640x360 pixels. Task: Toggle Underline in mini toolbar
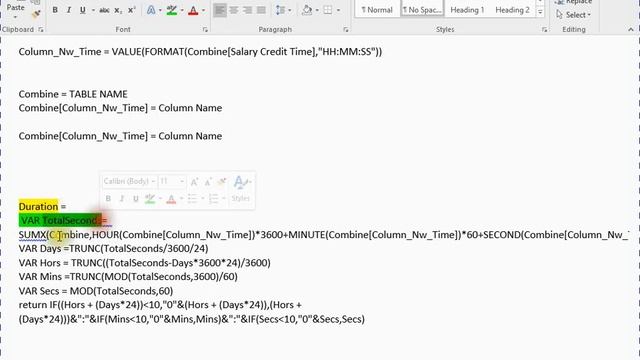click(x=136, y=198)
